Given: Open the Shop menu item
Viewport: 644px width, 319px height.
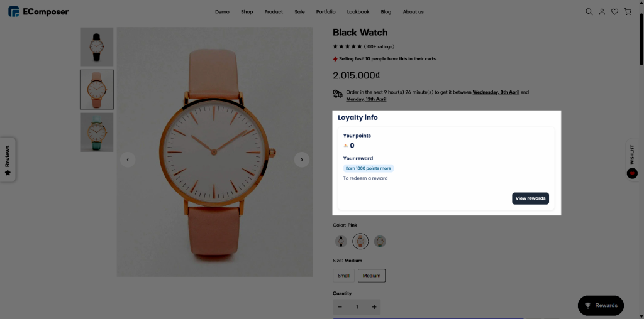Looking at the screenshot, I should coord(247,12).
